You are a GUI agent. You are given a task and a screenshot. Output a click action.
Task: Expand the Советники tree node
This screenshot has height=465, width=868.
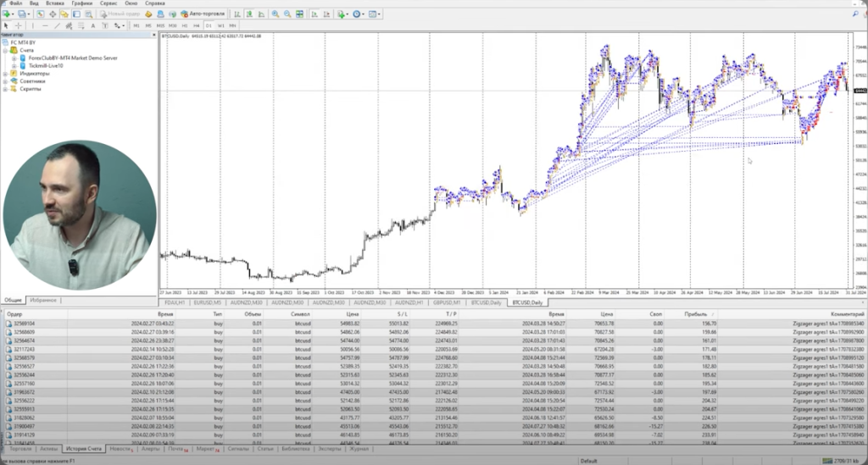point(5,81)
